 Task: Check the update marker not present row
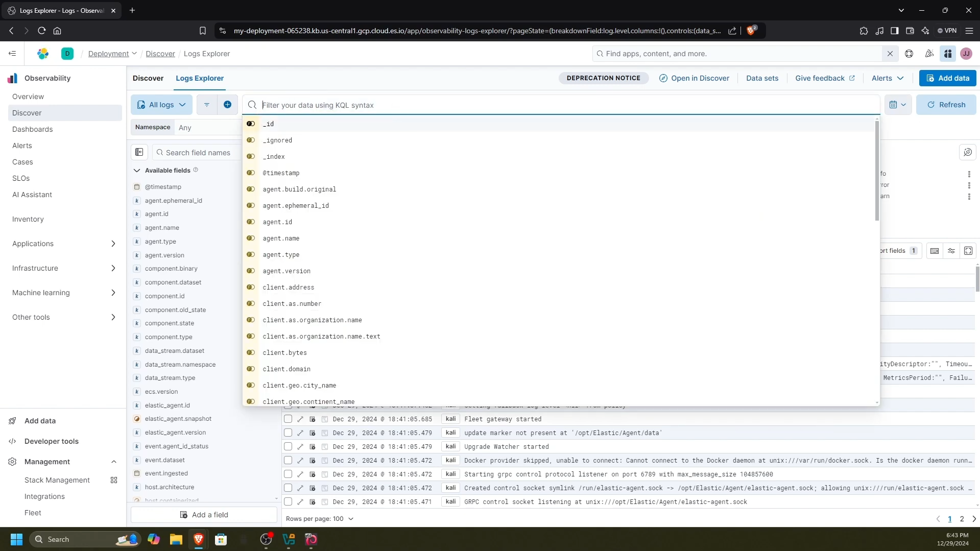pyautogui.click(x=288, y=433)
